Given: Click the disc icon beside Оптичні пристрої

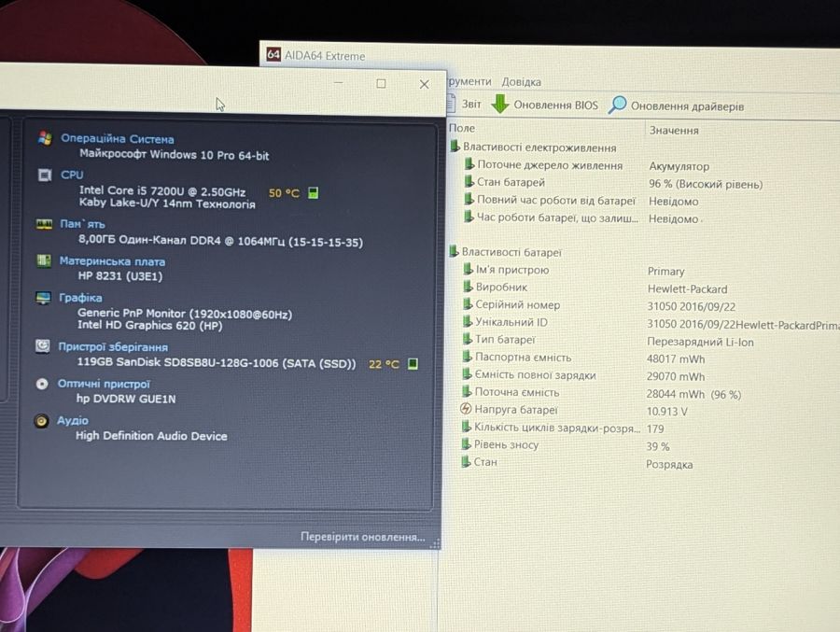Looking at the screenshot, I should point(42,384).
